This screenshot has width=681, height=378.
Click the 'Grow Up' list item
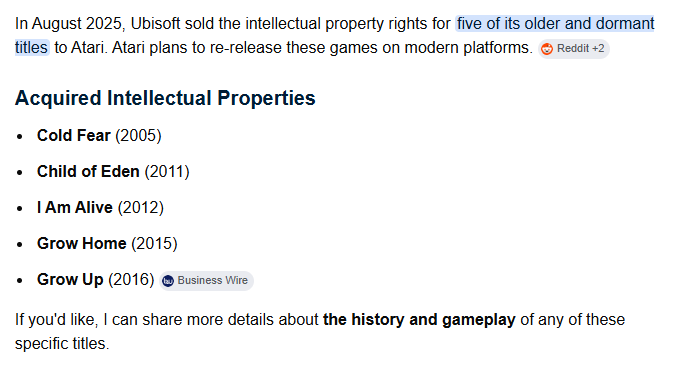(x=96, y=280)
